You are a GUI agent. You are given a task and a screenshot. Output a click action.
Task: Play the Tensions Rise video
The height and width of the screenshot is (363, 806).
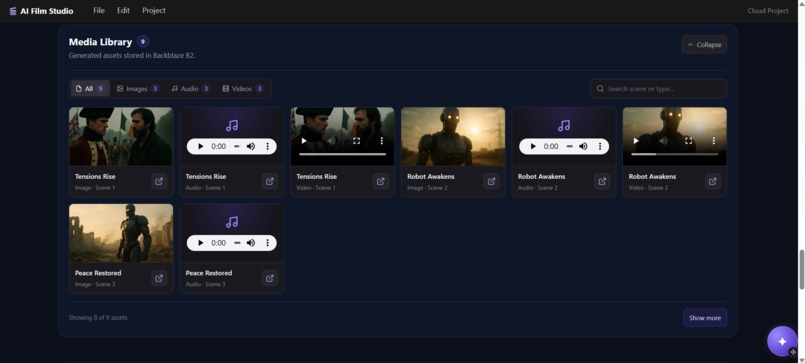[x=304, y=140]
